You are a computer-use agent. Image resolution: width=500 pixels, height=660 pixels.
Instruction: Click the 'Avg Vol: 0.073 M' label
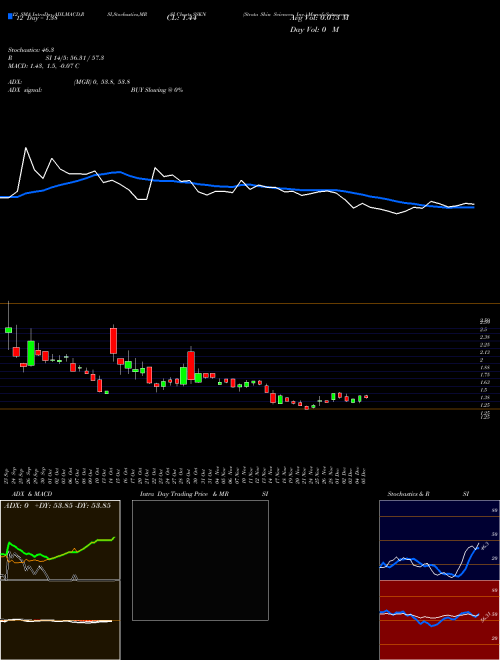319,18
